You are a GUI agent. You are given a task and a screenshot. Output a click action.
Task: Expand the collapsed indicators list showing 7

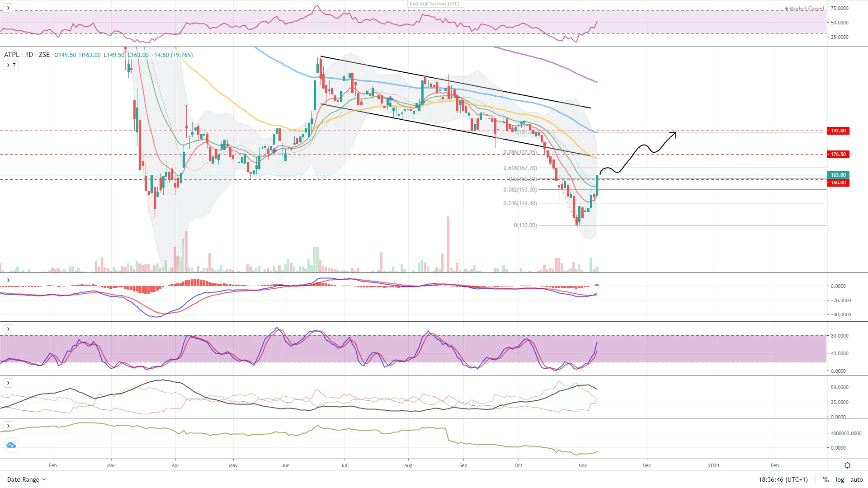click(11, 66)
